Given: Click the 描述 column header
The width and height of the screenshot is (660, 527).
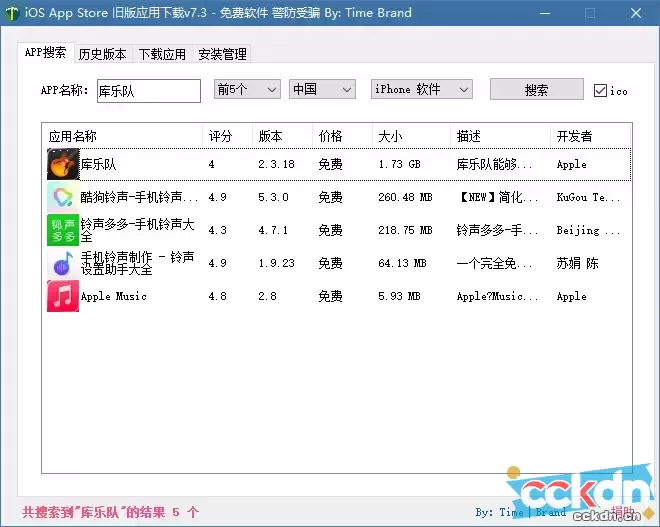Looking at the screenshot, I should tap(500, 136).
